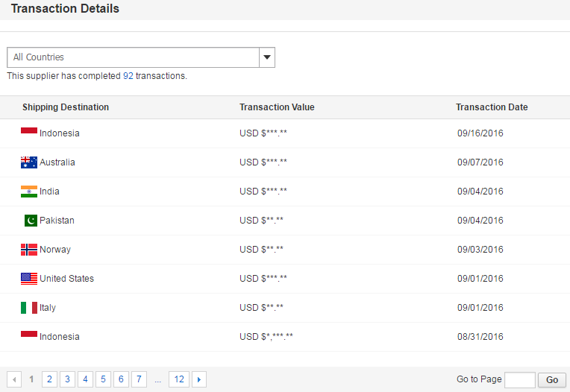Screen dimensions: 570x392
Task: Click the Go button
Action: [552, 379]
